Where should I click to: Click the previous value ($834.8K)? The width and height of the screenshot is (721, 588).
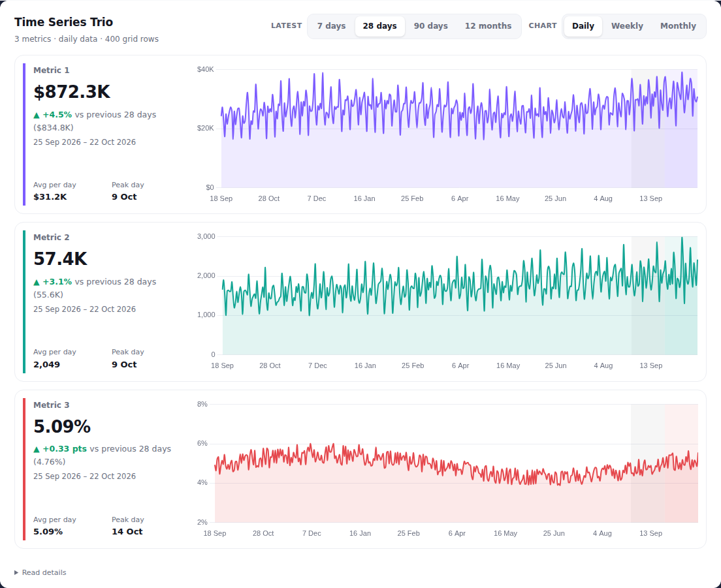coord(54,128)
